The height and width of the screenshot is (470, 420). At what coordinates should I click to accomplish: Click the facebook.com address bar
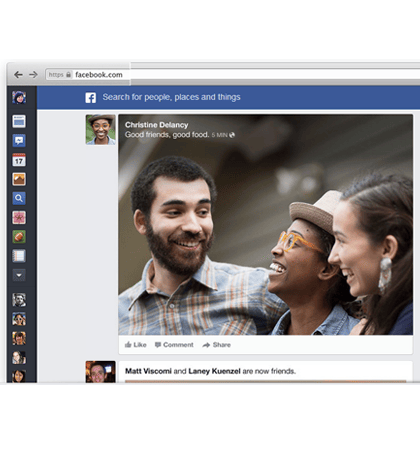pos(99,75)
